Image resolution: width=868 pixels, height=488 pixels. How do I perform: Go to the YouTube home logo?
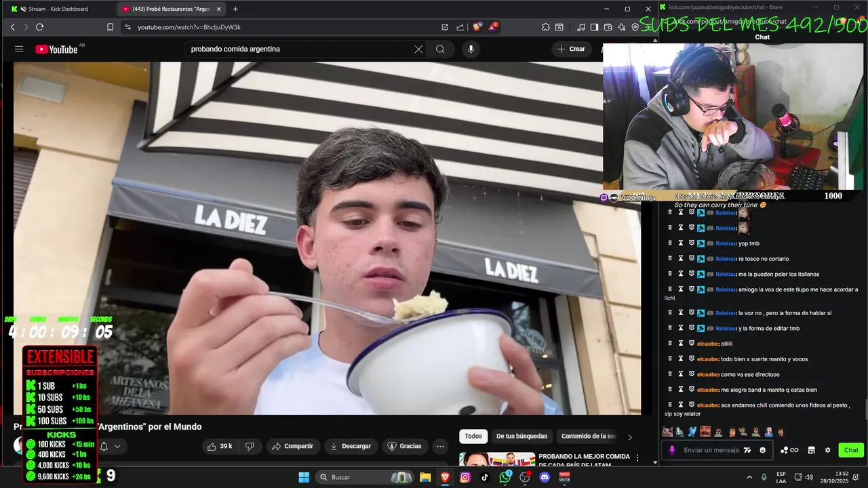coord(57,49)
